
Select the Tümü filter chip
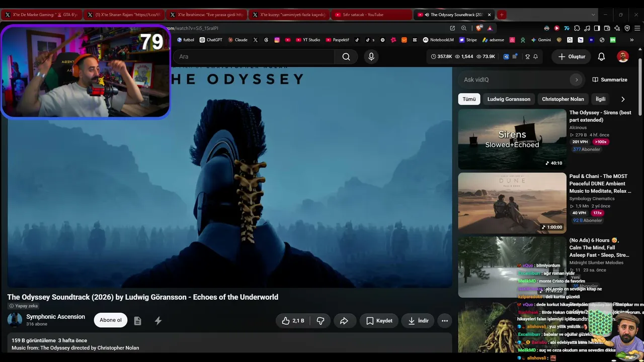(x=469, y=99)
